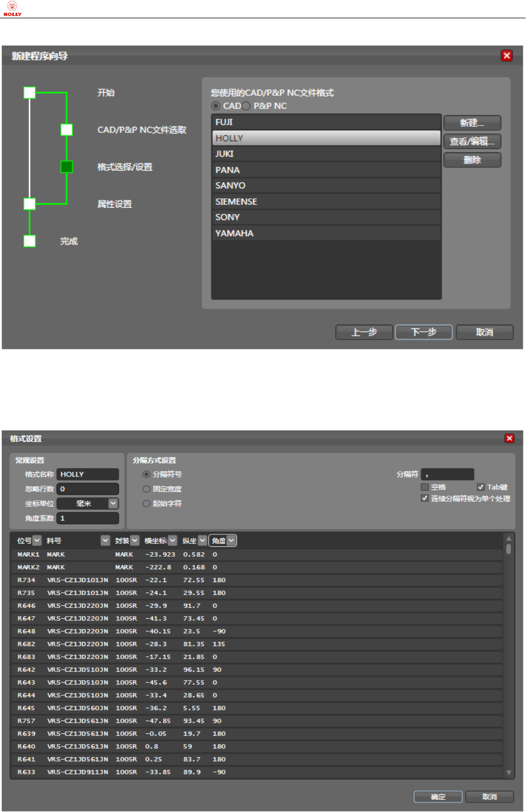Enable the 空格 checkbox

click(x=425, y=487)
